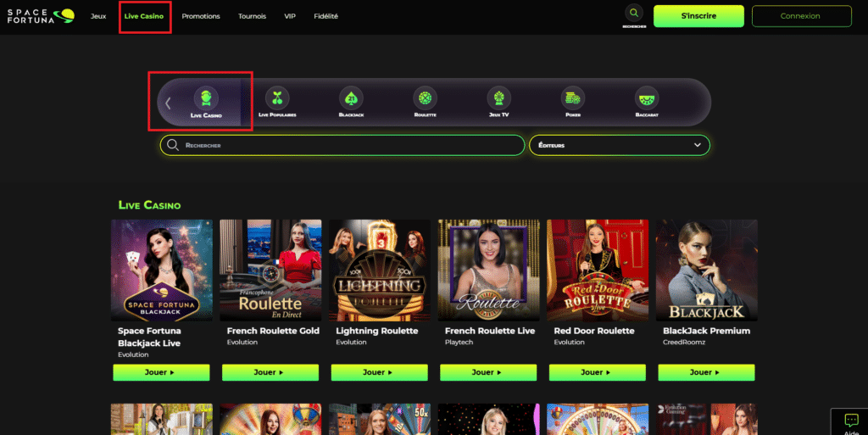
Task: Click Jouer under French Roulette Gold
Action: click(x=270, y=372)
